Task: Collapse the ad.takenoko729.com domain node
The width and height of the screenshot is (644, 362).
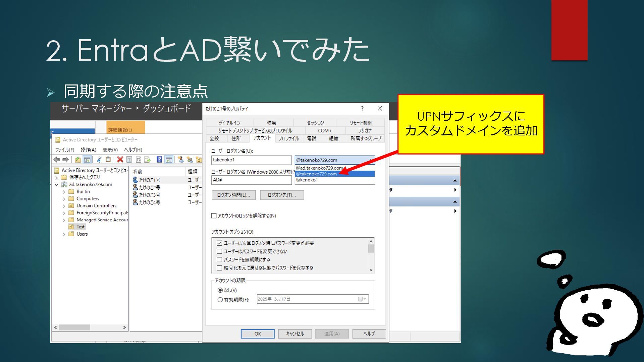Action: point(57,185)
